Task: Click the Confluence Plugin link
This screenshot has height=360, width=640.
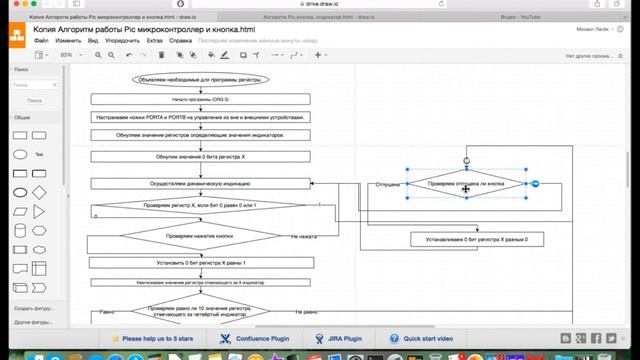Action: click(255, 339)
